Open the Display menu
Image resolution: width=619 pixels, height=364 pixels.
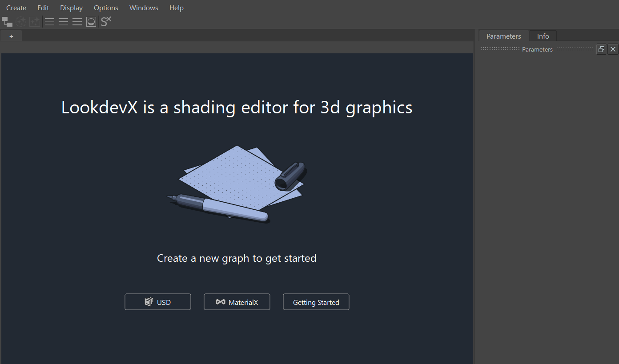(72, 8)
